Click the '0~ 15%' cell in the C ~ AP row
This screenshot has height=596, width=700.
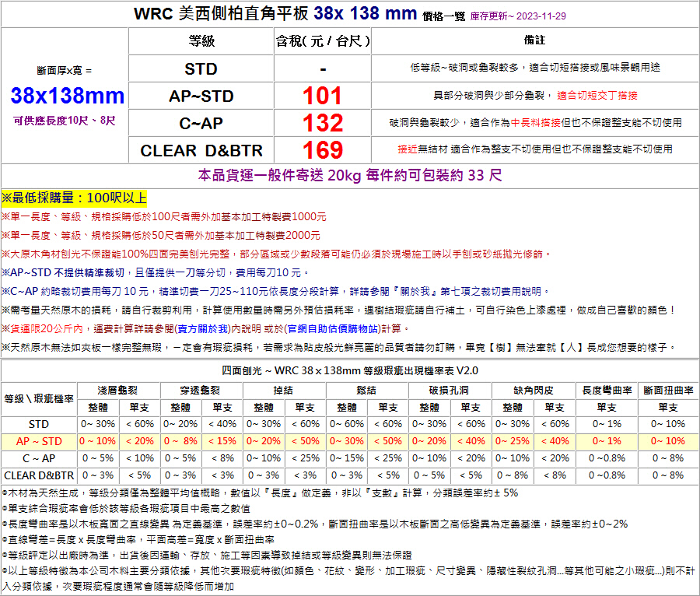coord(347,458)
